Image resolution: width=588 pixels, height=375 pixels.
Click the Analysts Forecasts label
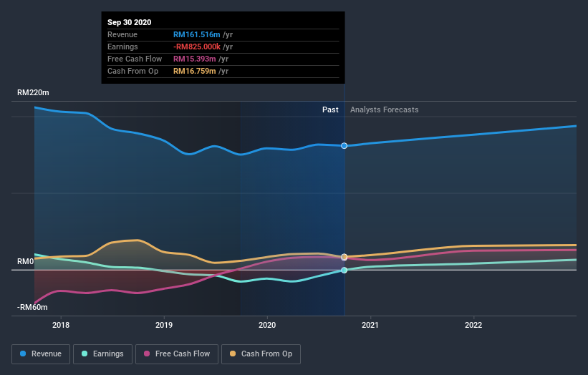[385, 109]
